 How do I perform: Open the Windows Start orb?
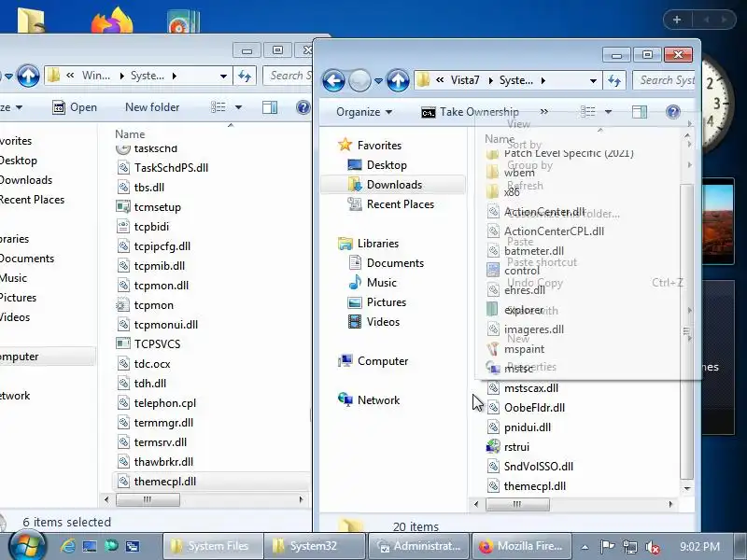point(27,546)
